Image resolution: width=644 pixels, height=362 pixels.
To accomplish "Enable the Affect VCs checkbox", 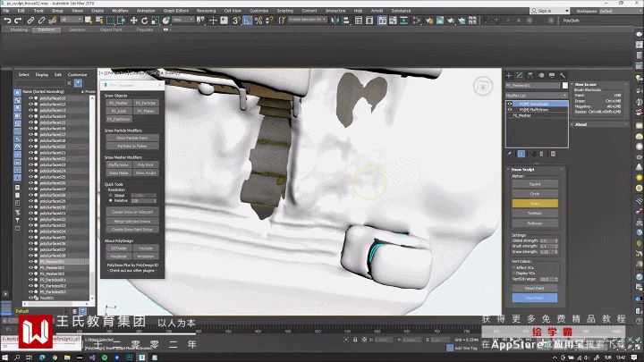I will (x=513, y=267).
